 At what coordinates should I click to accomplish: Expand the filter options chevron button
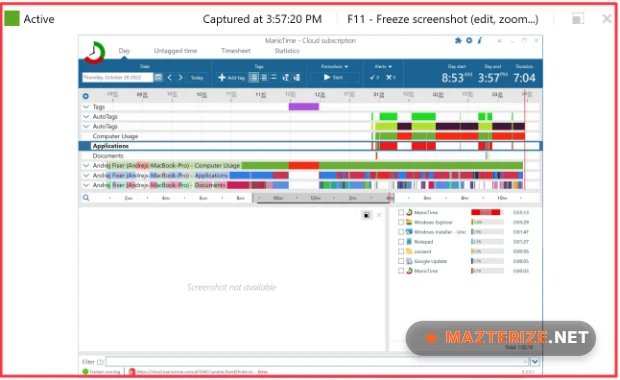(535, 361)
